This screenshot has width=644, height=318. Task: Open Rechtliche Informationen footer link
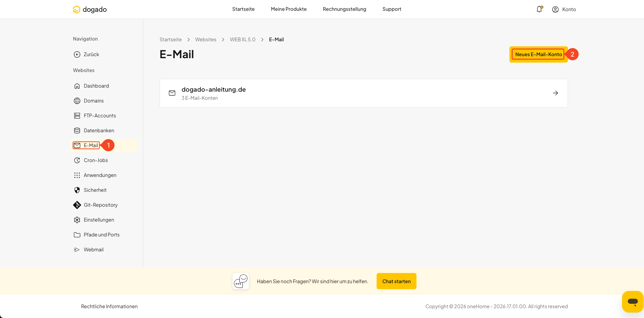click(x=109, y=306)
